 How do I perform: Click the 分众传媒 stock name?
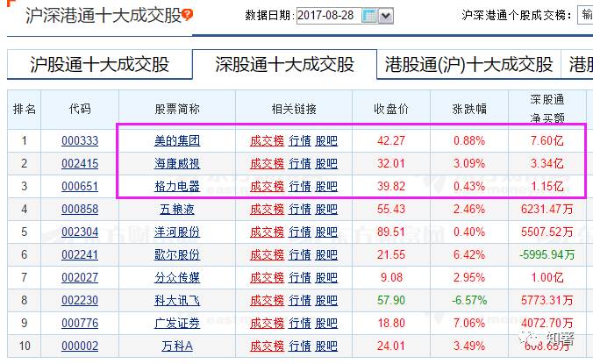pos(177,277)
